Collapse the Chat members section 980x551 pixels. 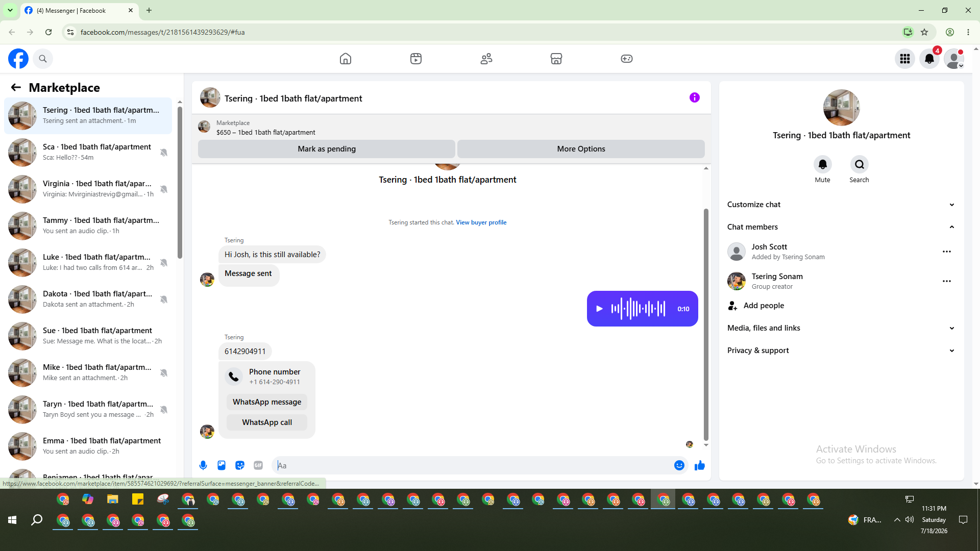tap(841, 227)
